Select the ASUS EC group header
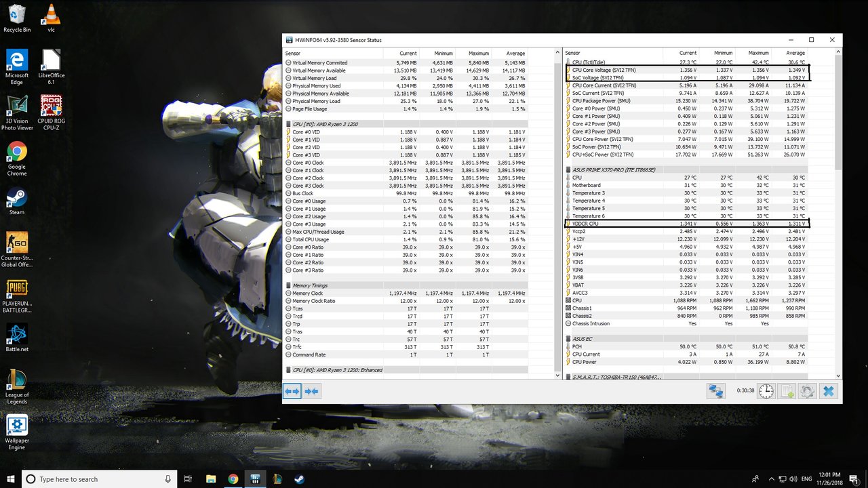The image size is (868, 488). pyautogui.click(x=686, y=338)
